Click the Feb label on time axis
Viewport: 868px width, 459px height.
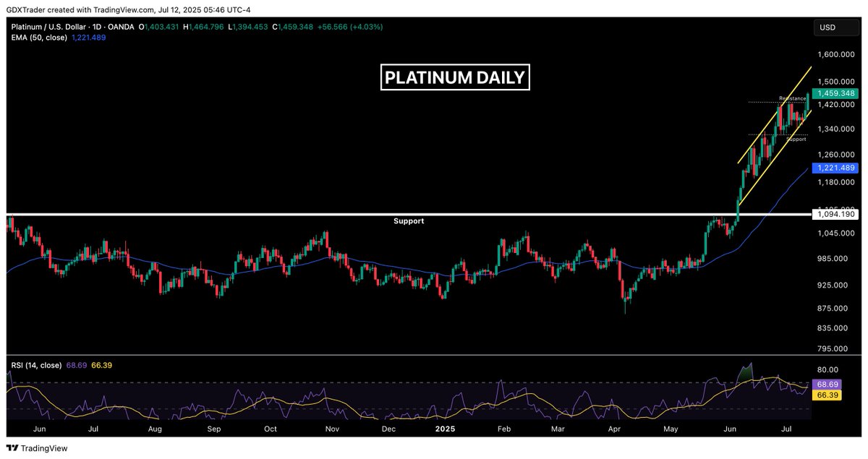click(x=504, y=429)
